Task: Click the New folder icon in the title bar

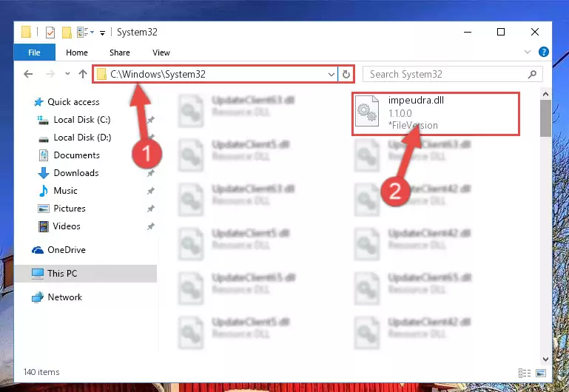Action: 67,33
